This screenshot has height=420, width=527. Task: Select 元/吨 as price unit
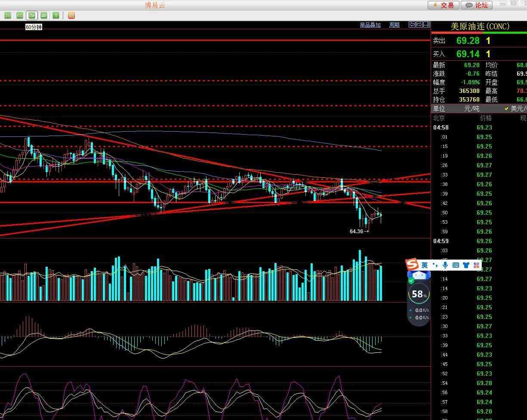472,109
